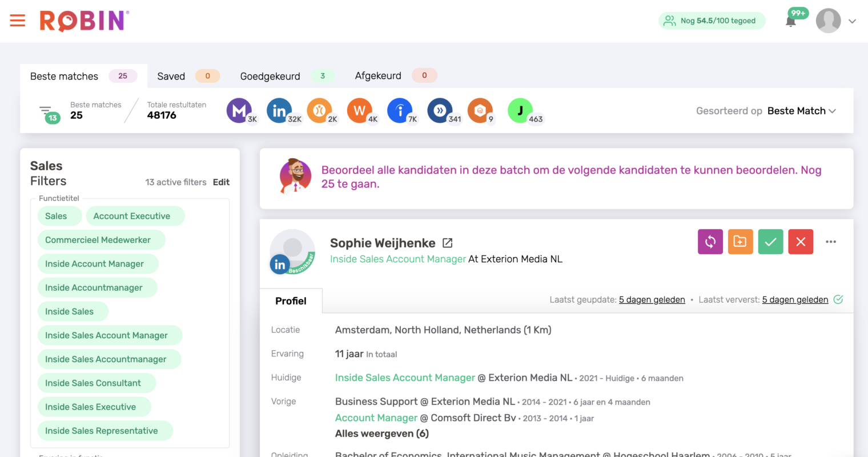Toggle the Account Executive filter chip
The height and width of the screenshot is (457, 868).
point(132,216)
